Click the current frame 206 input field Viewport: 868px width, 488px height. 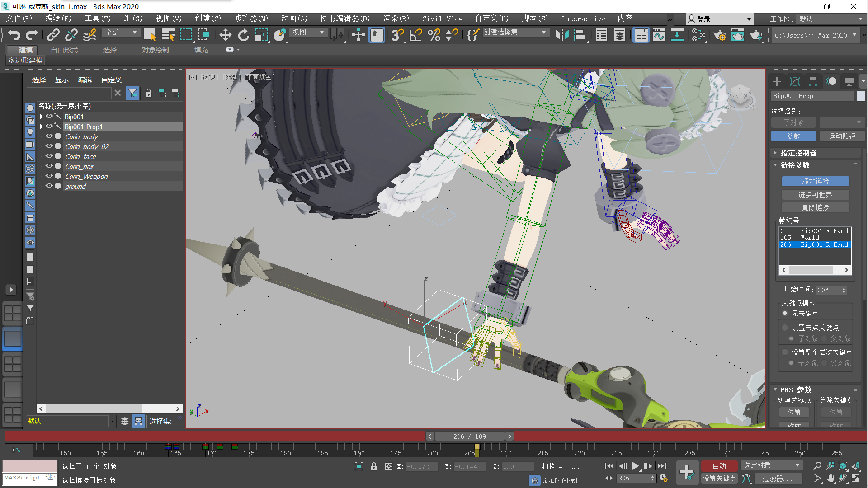pos(633,478)
